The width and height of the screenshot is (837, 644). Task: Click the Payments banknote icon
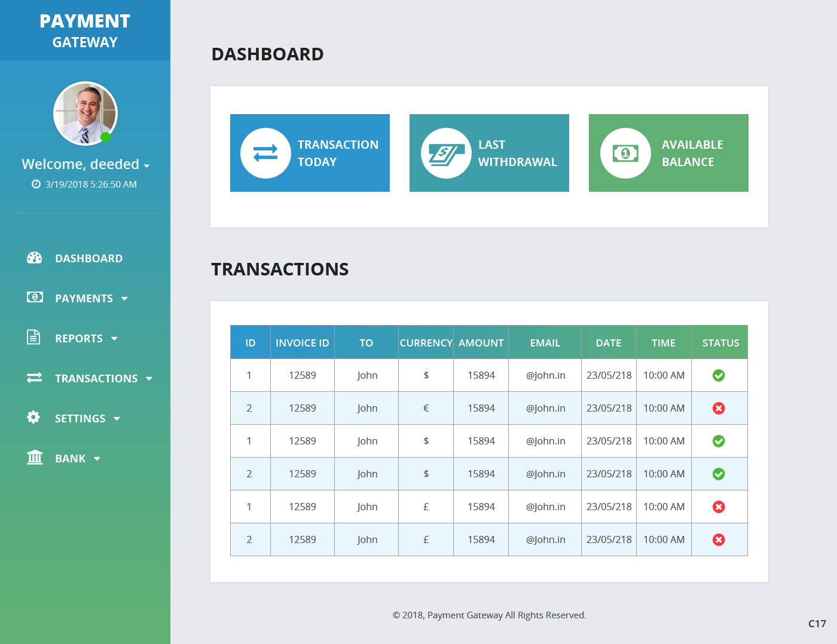coord(35,298)
